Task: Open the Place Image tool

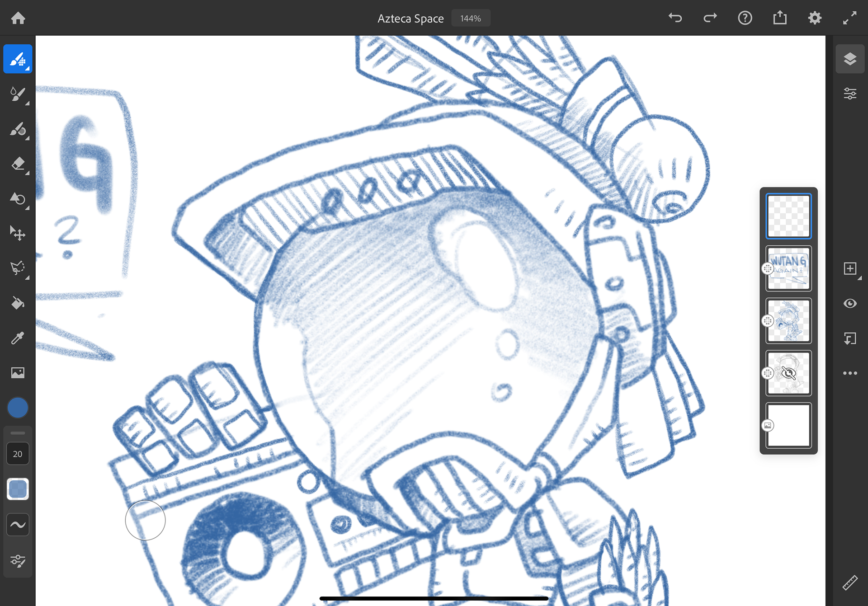Action: 18,373
